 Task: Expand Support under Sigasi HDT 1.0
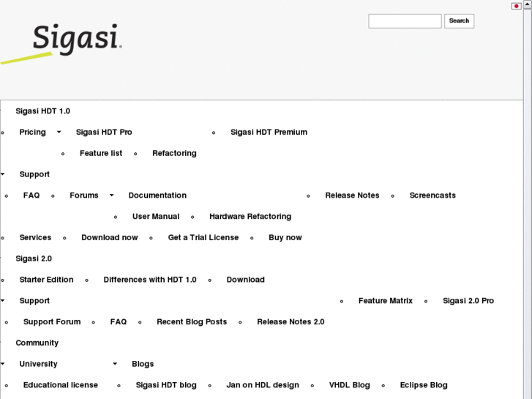click(x=3, y=174)
